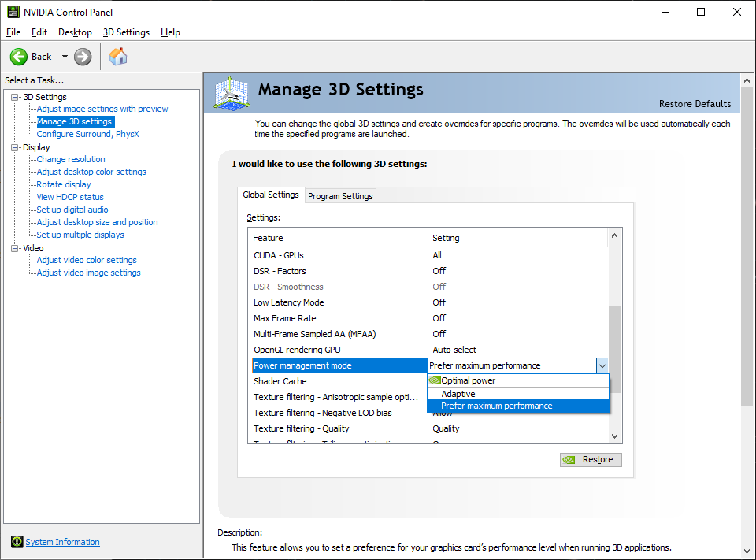This screenshot has width=756, height=560.
Task: Open Configure Surround, PhysX
Action: (x=87, y=134)
